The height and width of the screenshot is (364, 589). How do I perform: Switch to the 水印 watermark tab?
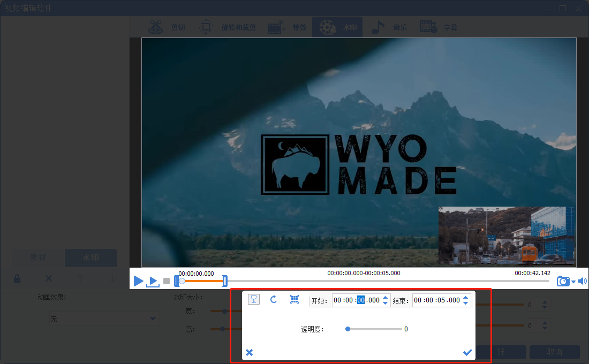pos(338,27)
